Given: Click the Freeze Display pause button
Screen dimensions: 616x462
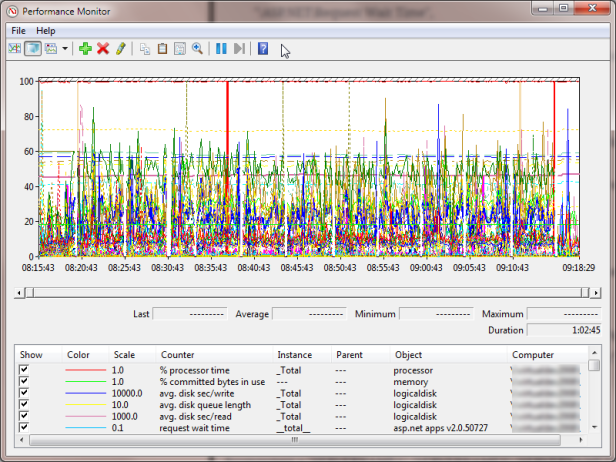Looking at the screenshot, I should (221, 48).
